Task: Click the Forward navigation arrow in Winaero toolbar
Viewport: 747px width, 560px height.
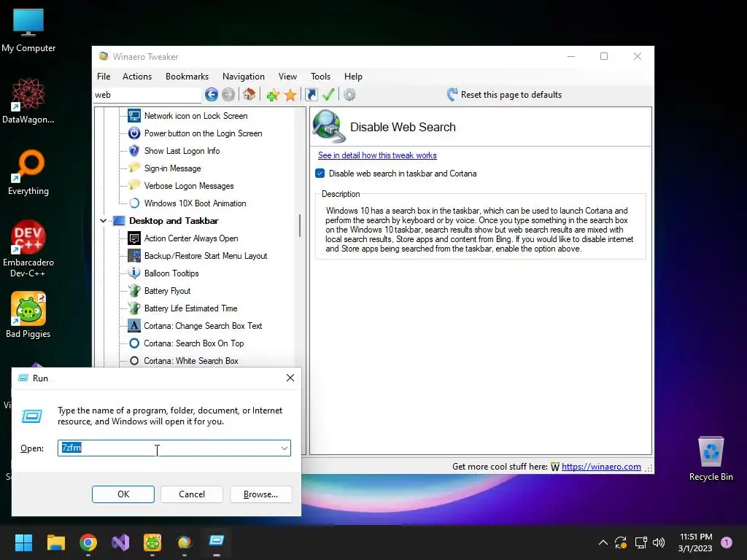Action: [228, 95]
